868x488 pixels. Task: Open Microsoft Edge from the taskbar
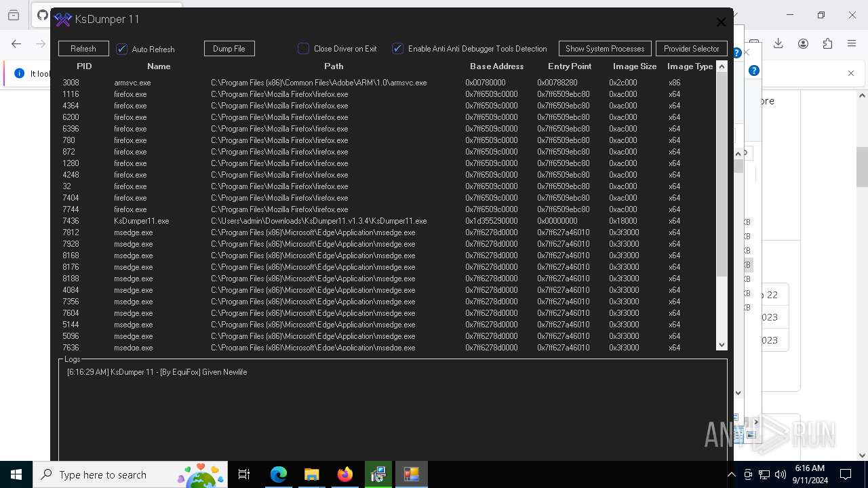tap(279, 474)
